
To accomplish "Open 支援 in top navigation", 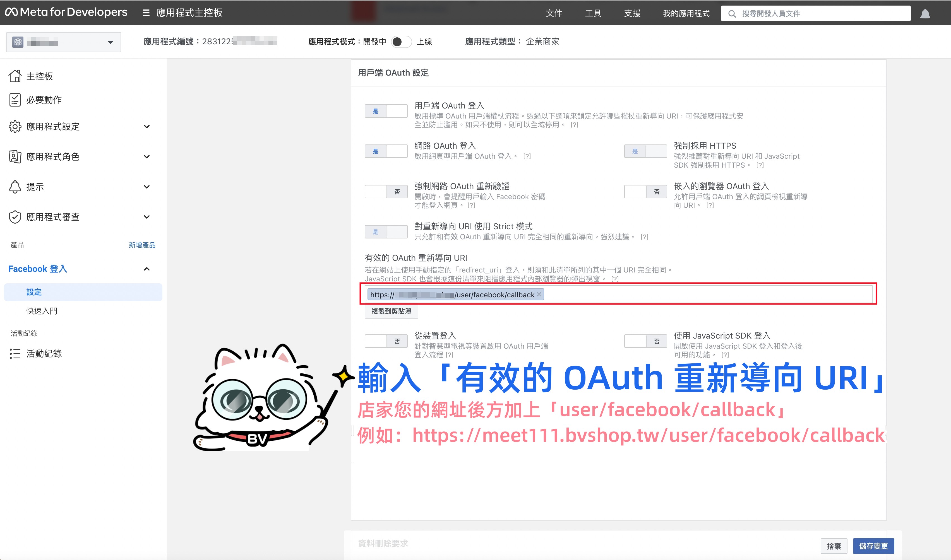I will coord(632,14).
